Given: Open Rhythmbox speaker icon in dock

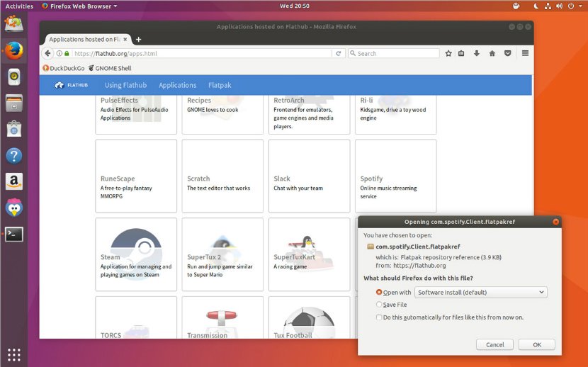Looking at the screenshot, I should pos(14,77).
